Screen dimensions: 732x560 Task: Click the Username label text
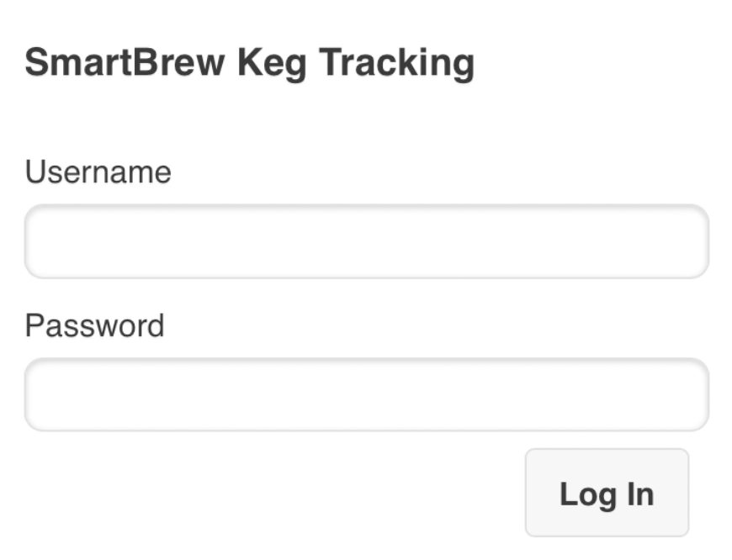pos(98,172)
